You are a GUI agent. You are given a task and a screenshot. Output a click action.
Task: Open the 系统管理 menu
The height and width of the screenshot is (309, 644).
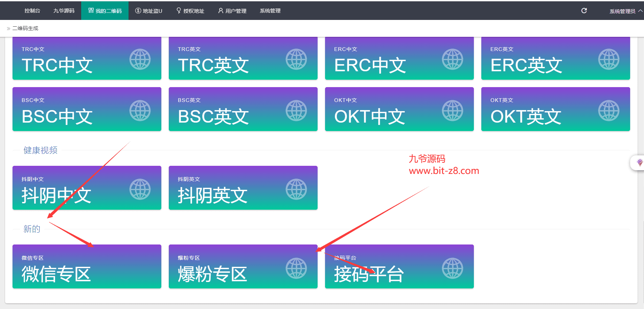pyautogui.click(x=270, y=11)
